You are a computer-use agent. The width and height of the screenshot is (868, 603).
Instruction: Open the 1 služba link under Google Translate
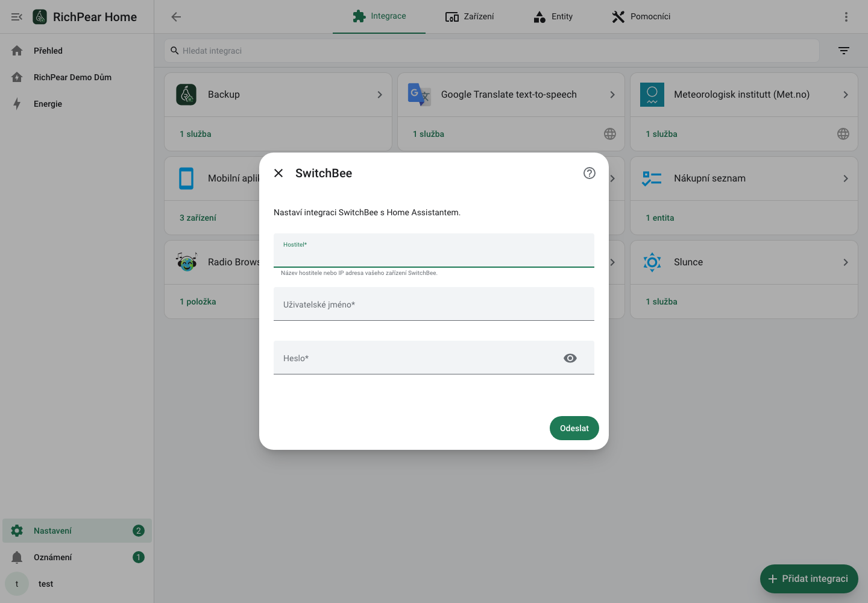429,134
